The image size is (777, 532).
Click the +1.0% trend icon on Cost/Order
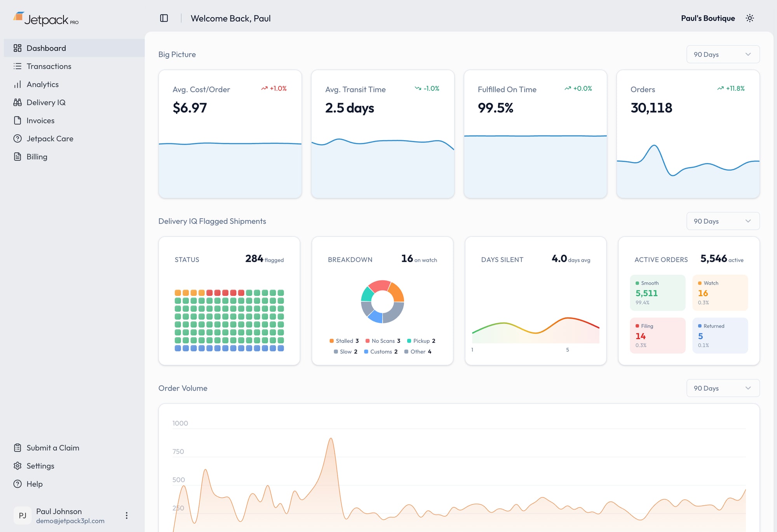point(264,89)
